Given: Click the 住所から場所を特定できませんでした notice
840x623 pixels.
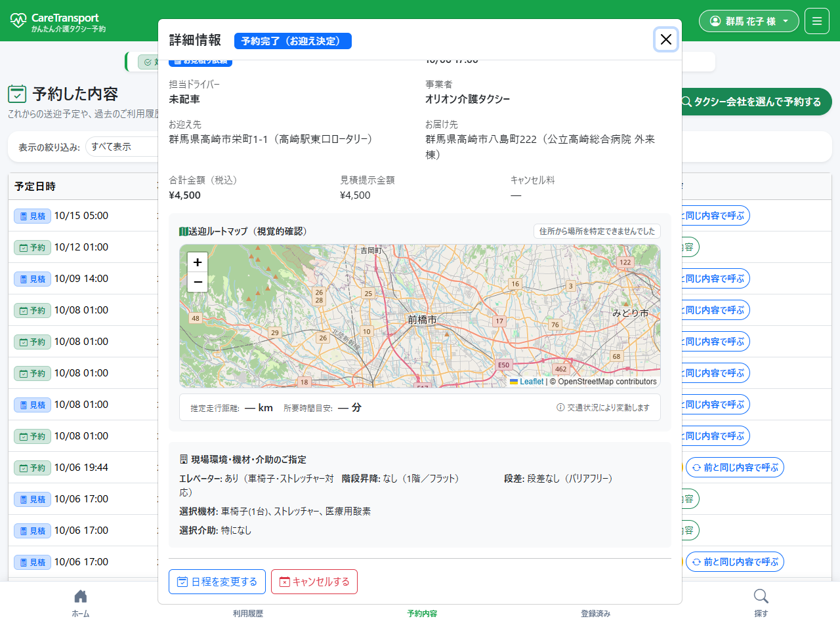Looking at the screenshot, I should click(597, 231).
